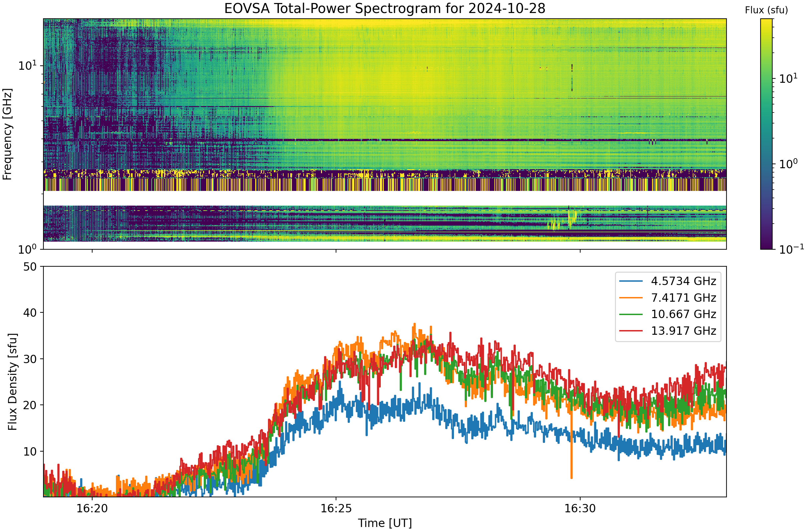This screenshot has width=809, height=532.
Task: Click the 40 flux density tick label
Action: tap(30, 313)
